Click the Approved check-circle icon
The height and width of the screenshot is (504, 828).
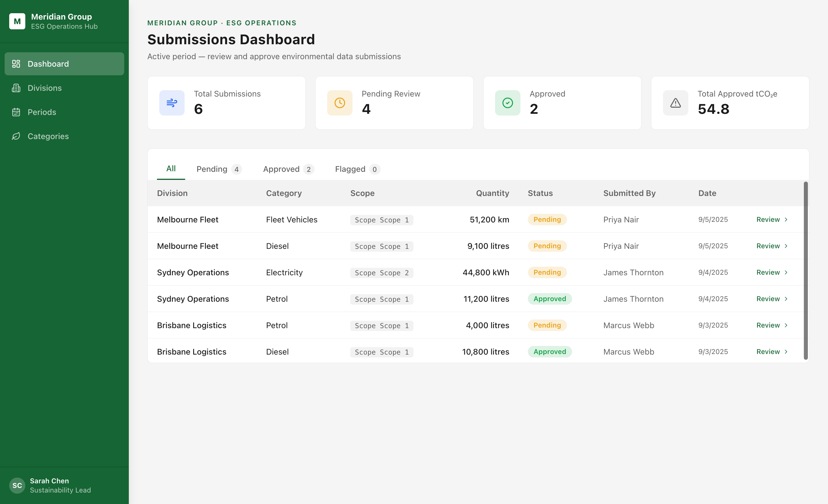point(507,103)
